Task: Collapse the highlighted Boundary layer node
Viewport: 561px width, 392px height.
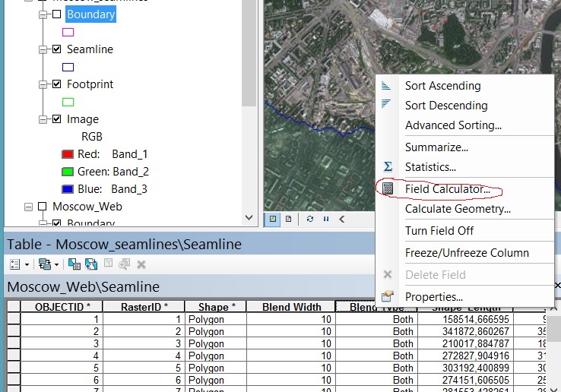Action: click(x=43, y=14)
